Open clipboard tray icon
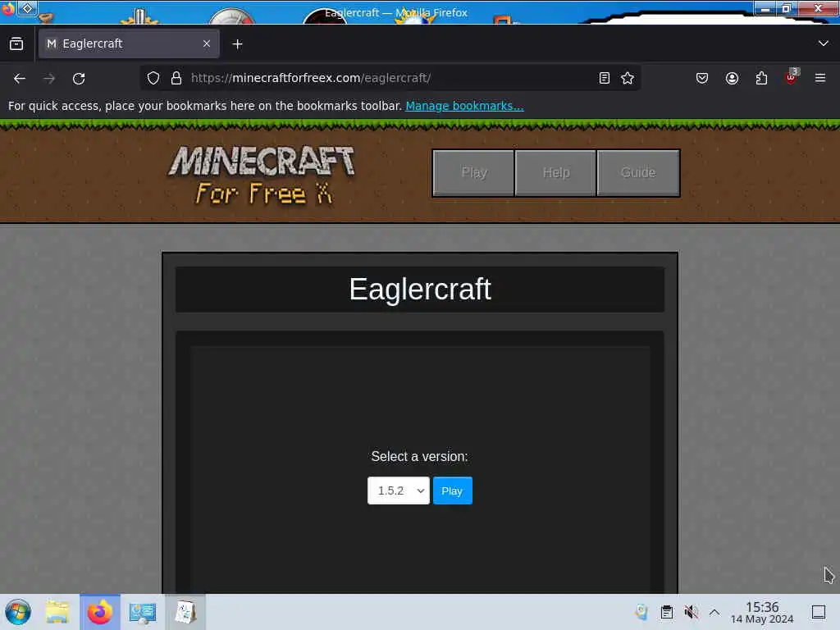This screenshot has width=840, height=630. coord(666,612)
